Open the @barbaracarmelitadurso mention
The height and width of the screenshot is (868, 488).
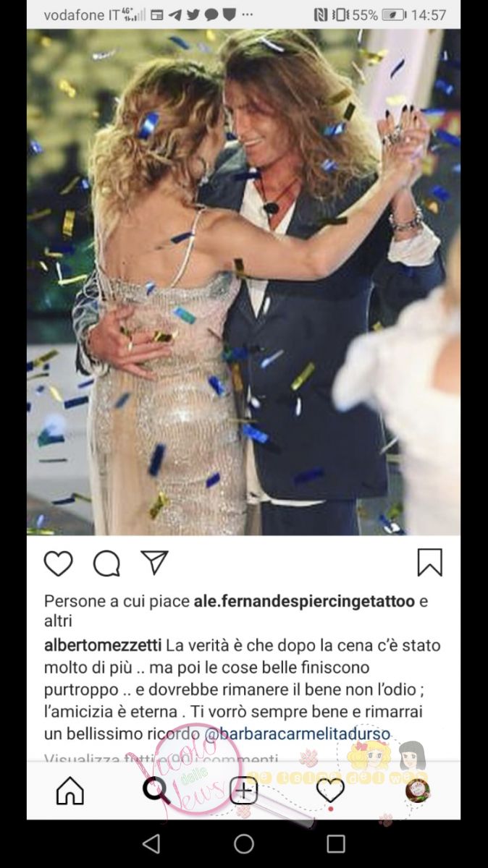298,734
